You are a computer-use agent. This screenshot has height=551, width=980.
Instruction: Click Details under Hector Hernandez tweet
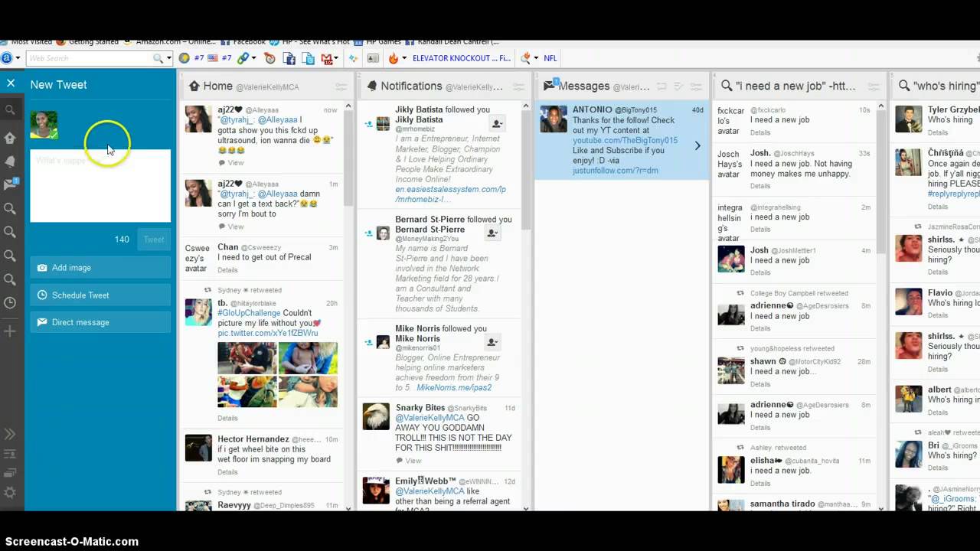click(227, 472)
